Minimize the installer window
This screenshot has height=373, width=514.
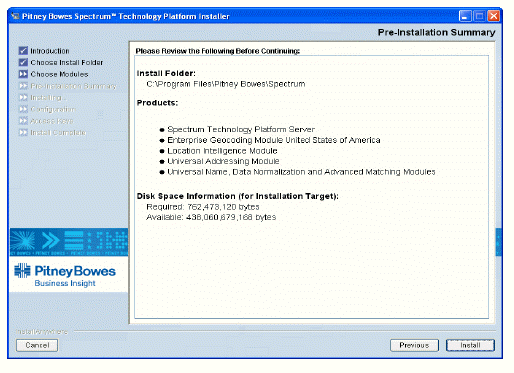465,16
